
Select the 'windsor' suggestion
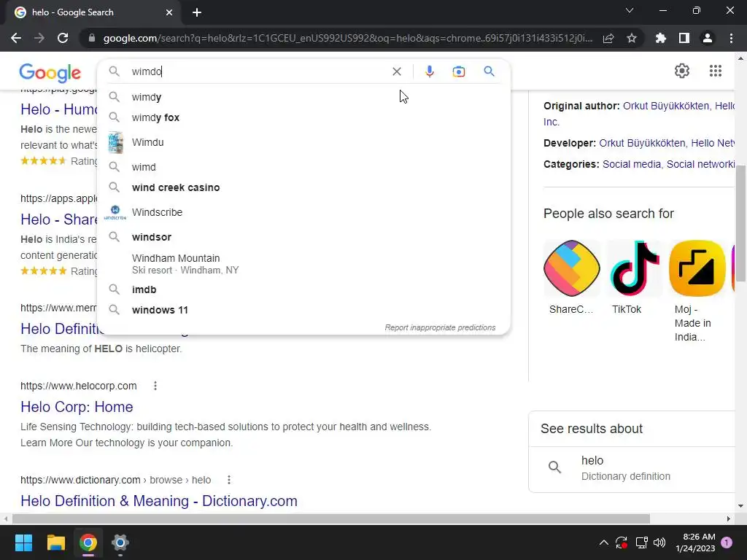tap(303, 237)
